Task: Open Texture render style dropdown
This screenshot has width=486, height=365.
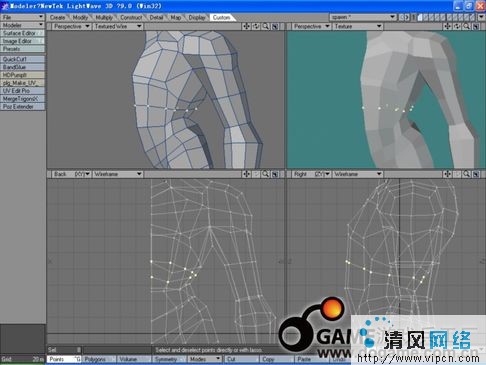Action: tap(357, 26)
